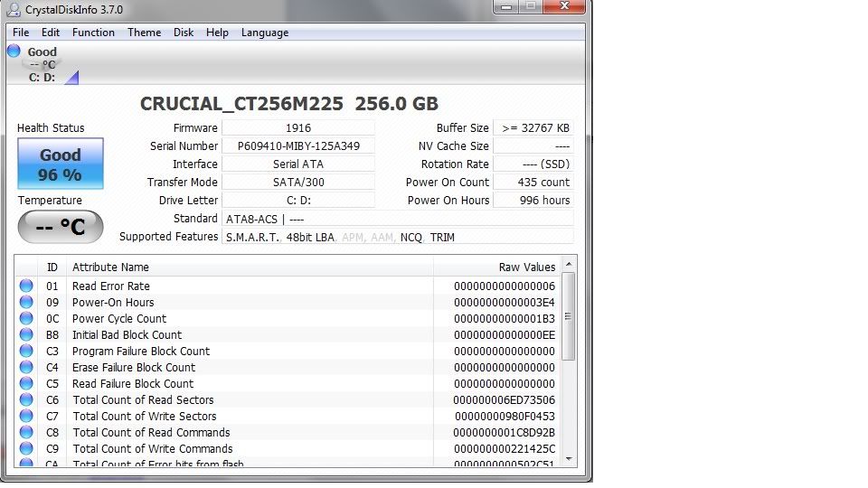The image size is (868, 488).
Task: Select the Erase Failure Block Count attribute name
Action: point(134,368)
